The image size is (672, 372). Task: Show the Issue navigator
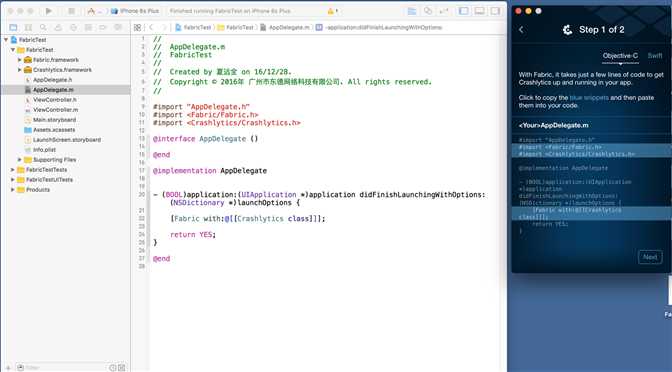(58, 27)
